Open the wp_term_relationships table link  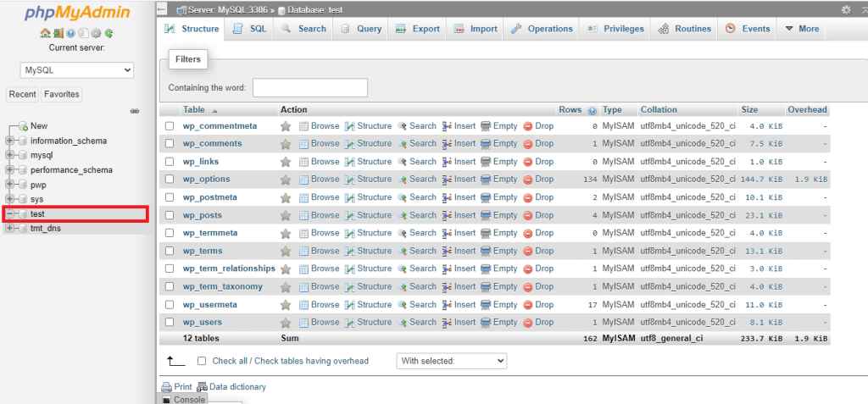point(229,268)
